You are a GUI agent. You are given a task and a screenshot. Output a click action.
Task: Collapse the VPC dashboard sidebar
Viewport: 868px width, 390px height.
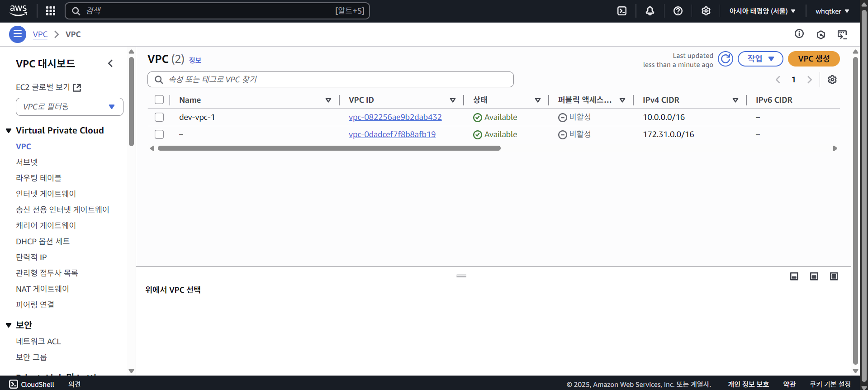point(110,63)
